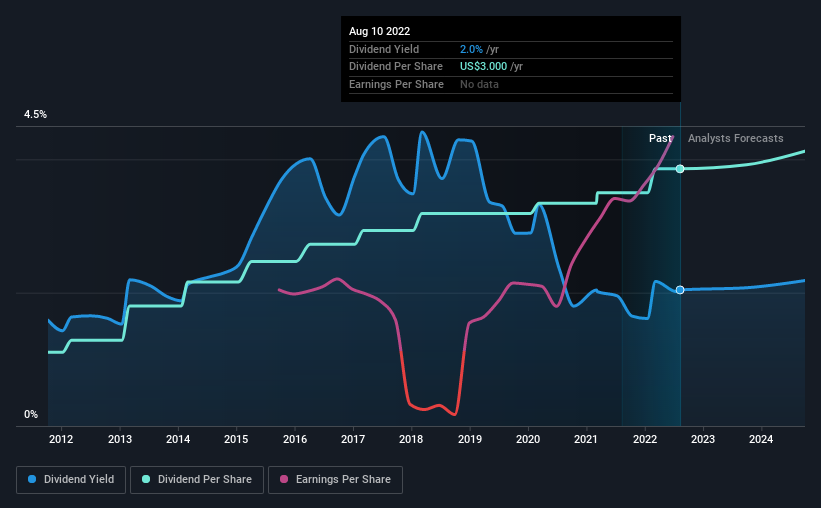Select the teal Dividend Per Share data point marker
Screen dimensions: 821x508
[680, 169]
